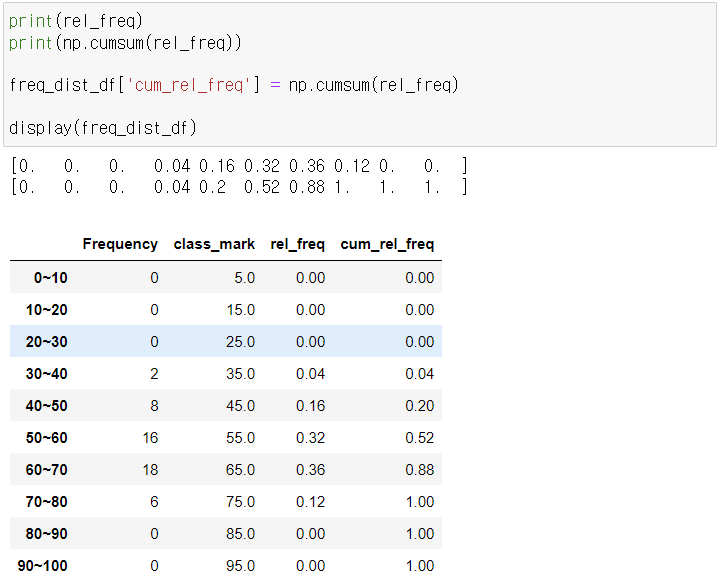This screenshot has width=719, height=582.
Task: Click rel_freq cell 0.12 in 70~80 row
Action: coord(310,502)
